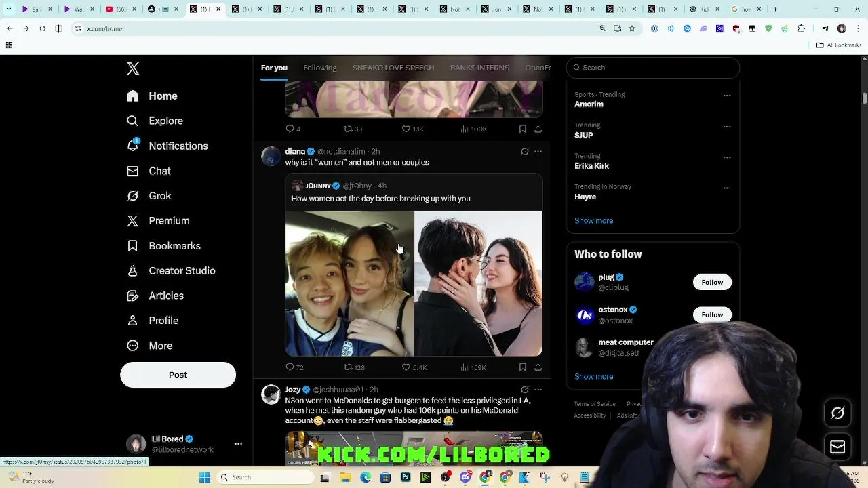Viewport: 868px width, 488px height.
Task: Open a new browser tab
Action: coord(775,9)
